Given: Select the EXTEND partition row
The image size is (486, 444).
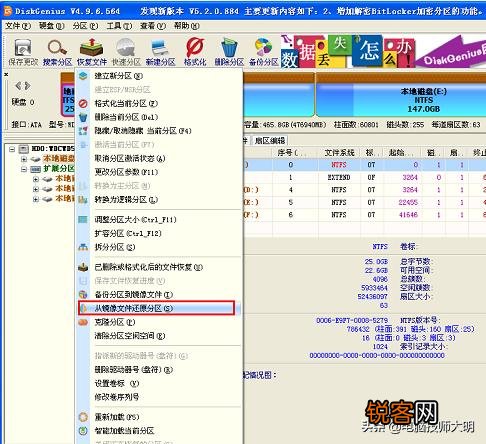Looking at the screenshot, I should 365,177.
